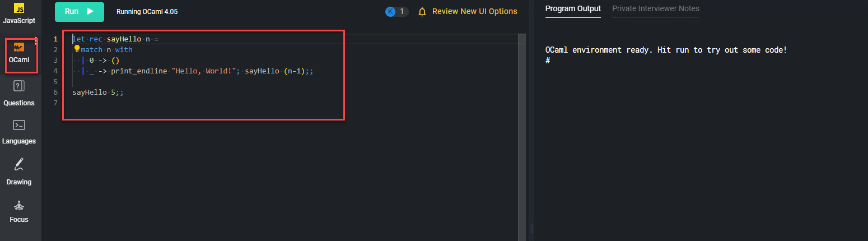Click the notification bell icon
Image resolution: width=868 pixels, height=241 pixels.
click(422, 12)
